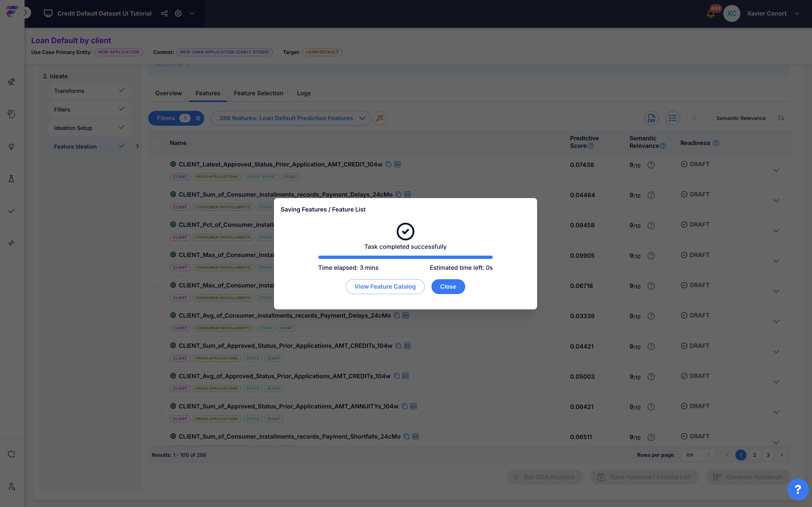Open rows per page selector

tap(698, 455)
